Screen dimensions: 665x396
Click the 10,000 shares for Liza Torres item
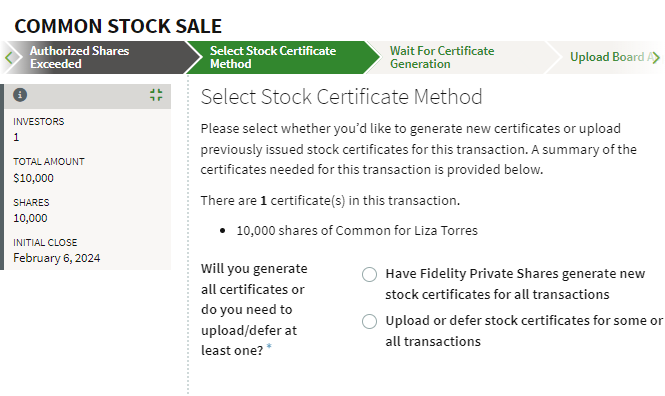[x=357, y=231]
